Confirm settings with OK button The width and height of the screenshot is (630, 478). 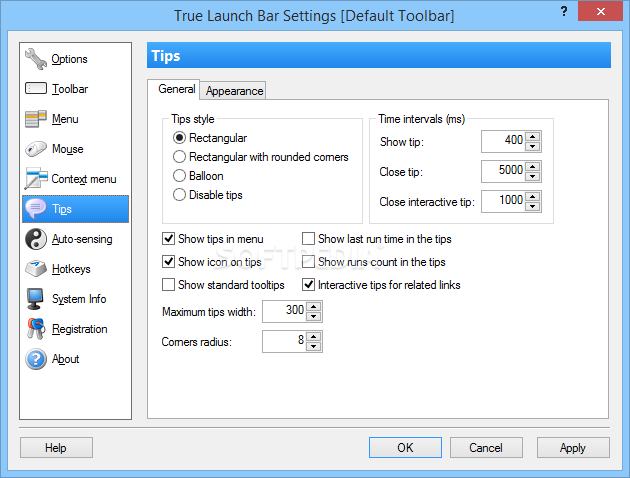coord(405,447)
